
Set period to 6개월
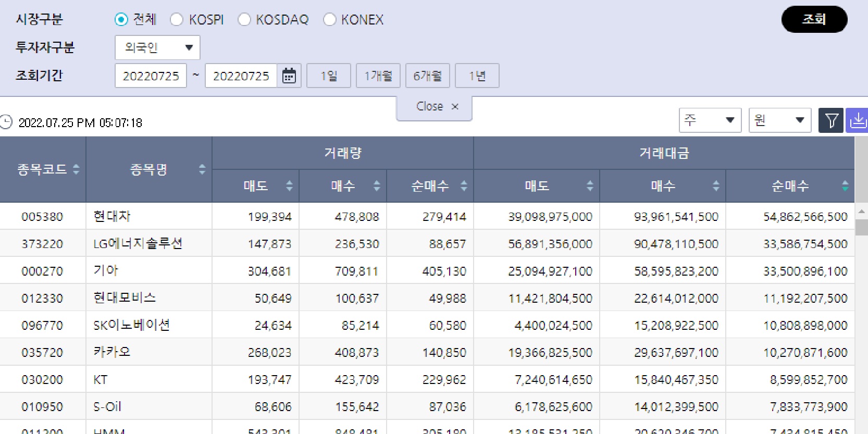coord(427,76)
